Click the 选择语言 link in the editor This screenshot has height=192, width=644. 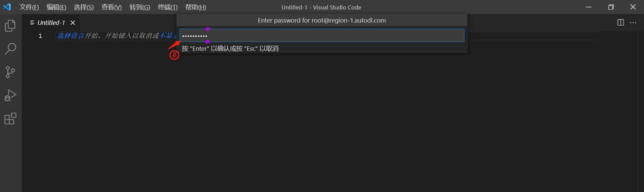[70, 36]
